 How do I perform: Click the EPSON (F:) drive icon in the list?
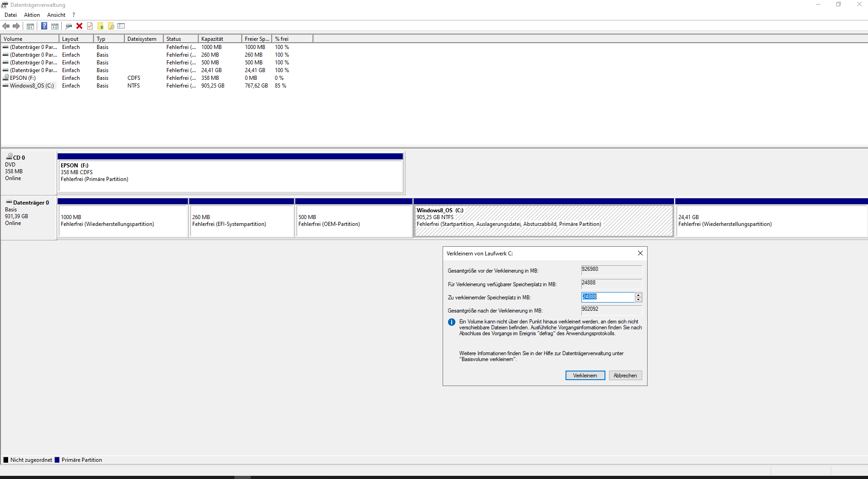5,78
